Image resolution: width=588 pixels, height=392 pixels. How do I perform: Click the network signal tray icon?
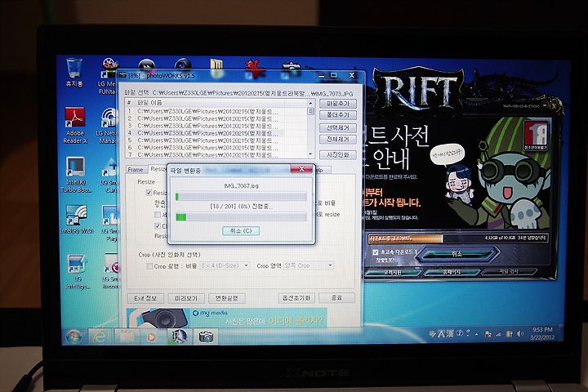pyautogui.click(x=499, y=333)
